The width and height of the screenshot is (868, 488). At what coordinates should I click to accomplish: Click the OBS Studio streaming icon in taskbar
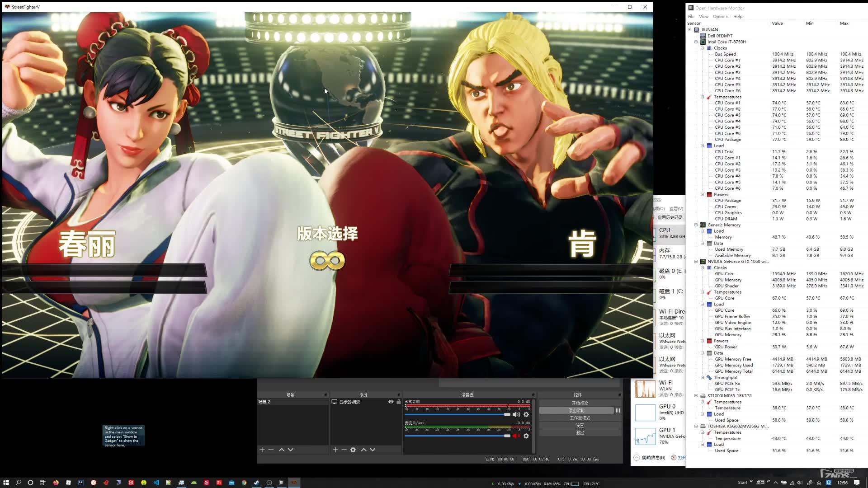coord(269,483)
